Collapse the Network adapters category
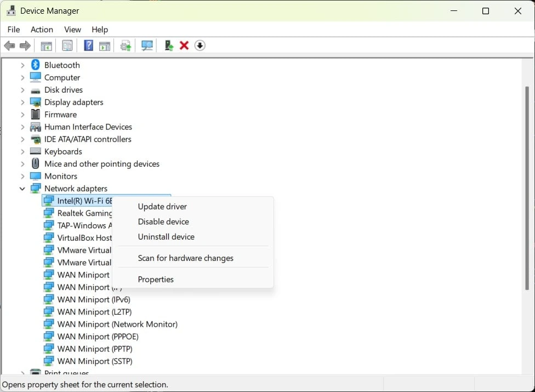This screenshot has height=392, width=535. (22, 189)
